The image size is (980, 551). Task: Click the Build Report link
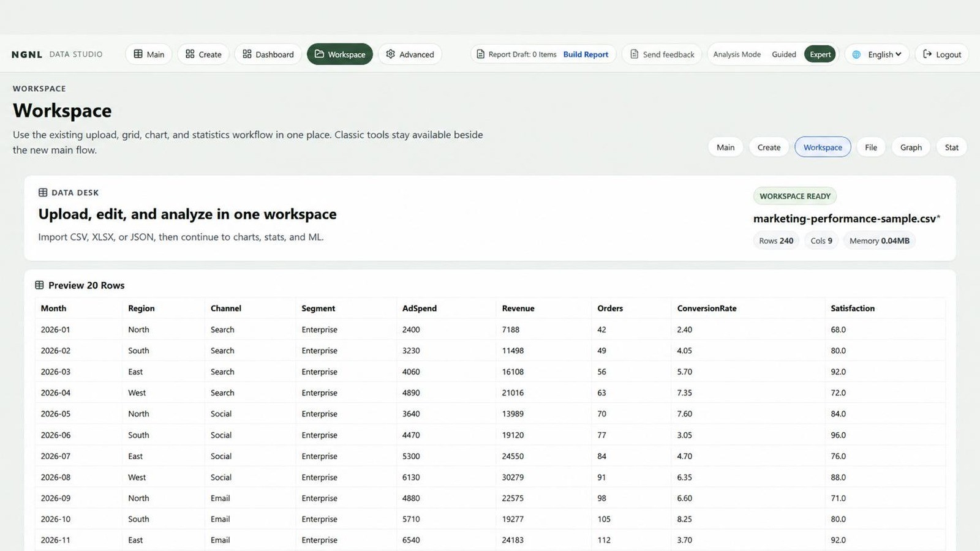(x=586, y=54)
